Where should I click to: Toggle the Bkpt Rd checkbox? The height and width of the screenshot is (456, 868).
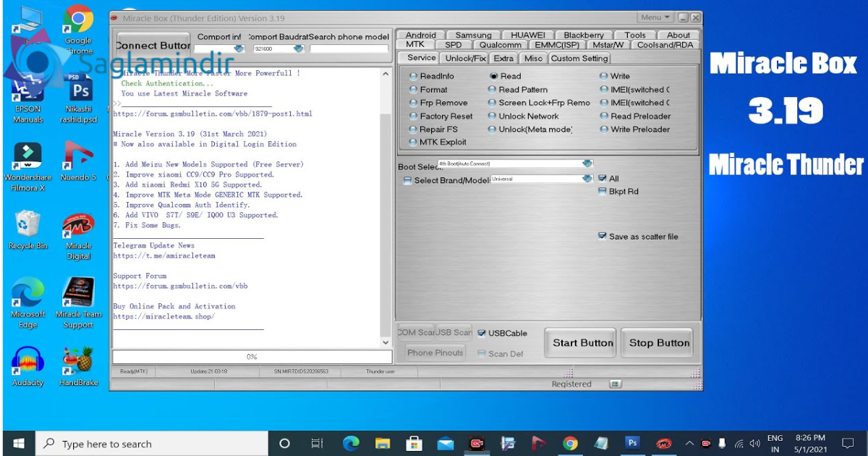(x=603, y=192)
